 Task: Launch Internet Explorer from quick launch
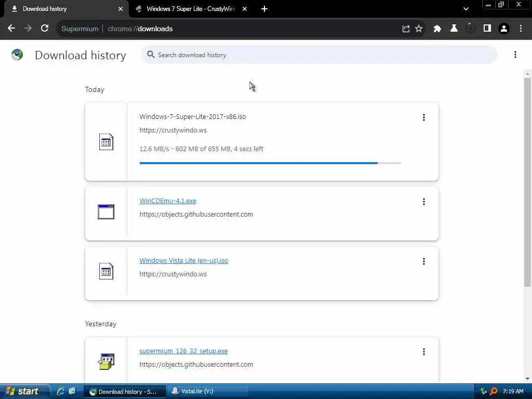point(61,391)
